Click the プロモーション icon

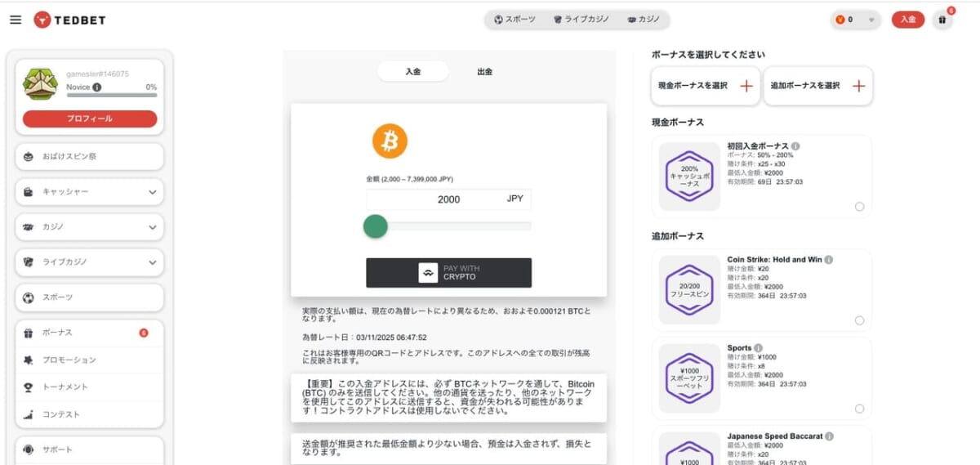pyautogui.click(x=29, y=360)
